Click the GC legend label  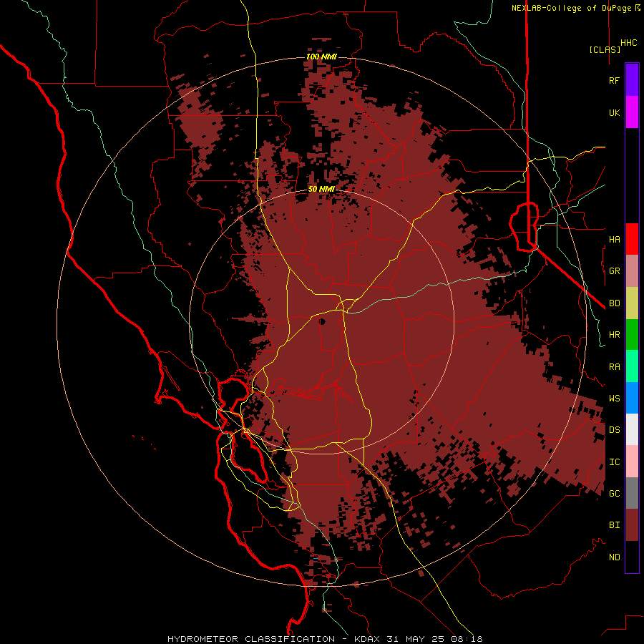coord(615,493)
